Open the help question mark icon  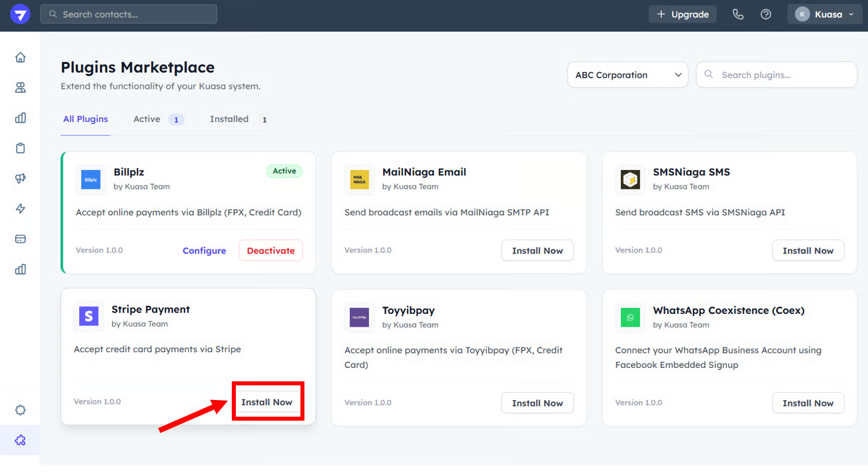pos(766,14)
